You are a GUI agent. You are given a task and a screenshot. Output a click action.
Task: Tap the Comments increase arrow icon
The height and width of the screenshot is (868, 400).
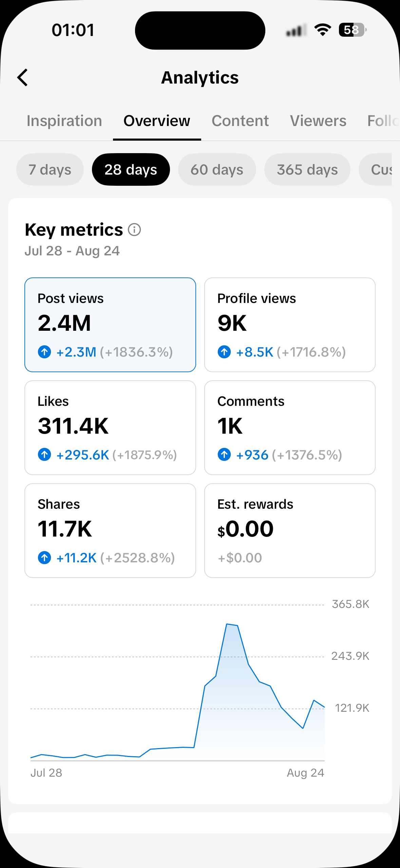click(224, 454)
